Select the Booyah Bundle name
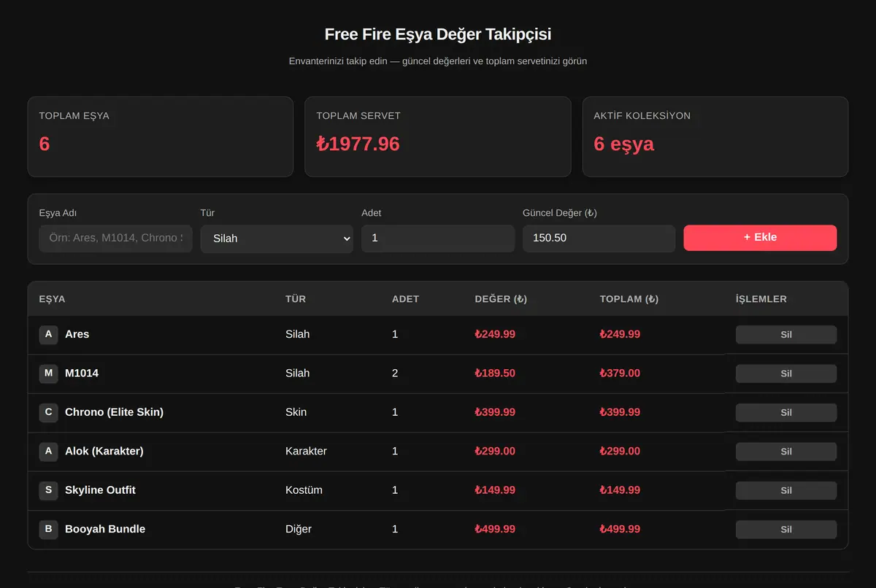This screenshot has height=588, width=876. coord(105,529)
